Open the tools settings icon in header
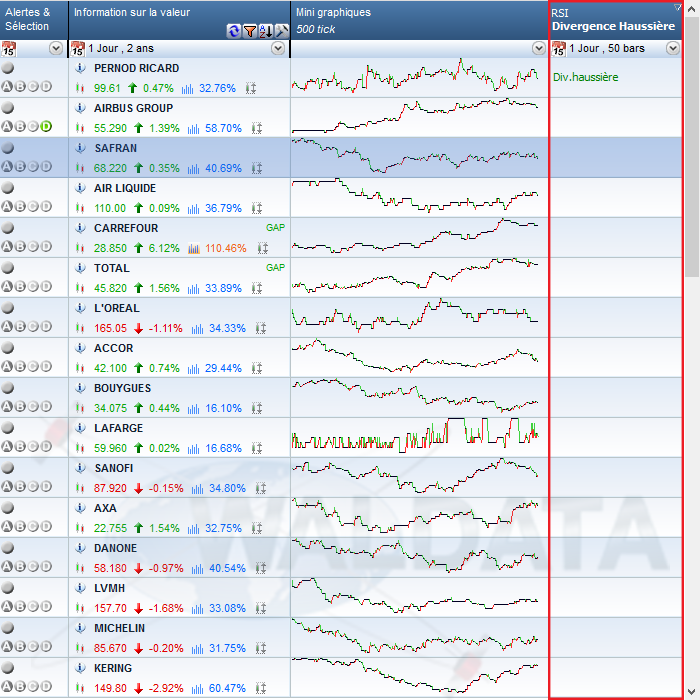 (282, 31)
